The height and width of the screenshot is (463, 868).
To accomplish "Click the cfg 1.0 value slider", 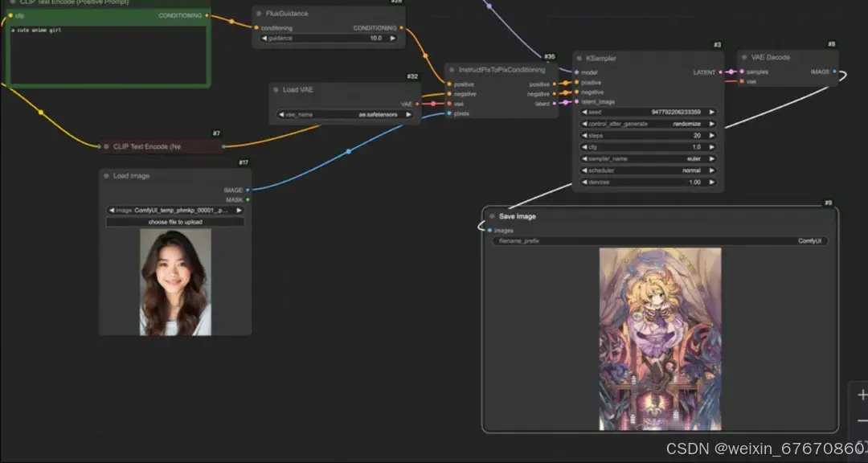I will 649,147.
